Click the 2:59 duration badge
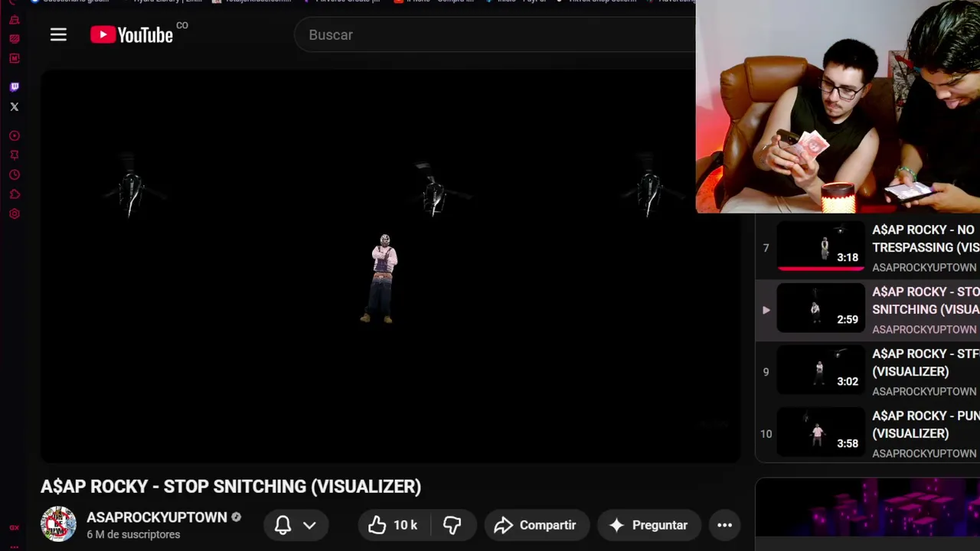Image resolution: width=980 pixels, height=551 pixels. click(x=848, y=319)
